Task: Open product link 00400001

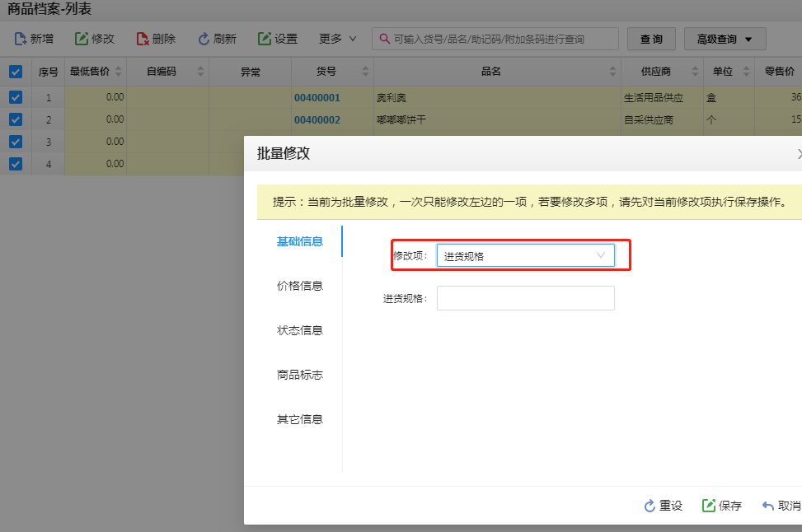Action: point(317,98)
